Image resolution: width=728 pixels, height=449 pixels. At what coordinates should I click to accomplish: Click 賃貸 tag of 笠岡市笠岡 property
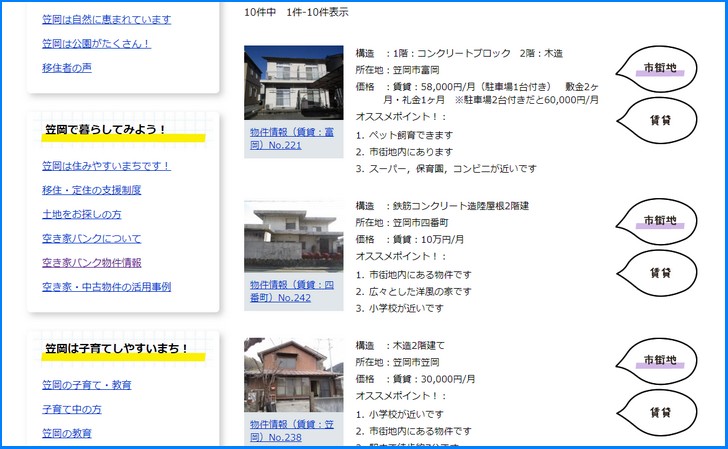[657, 412]
